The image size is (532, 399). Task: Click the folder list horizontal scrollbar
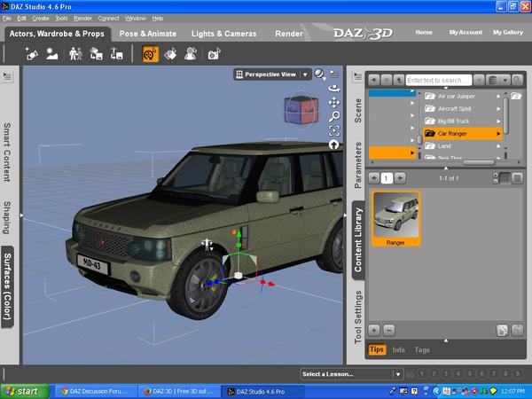479,163
